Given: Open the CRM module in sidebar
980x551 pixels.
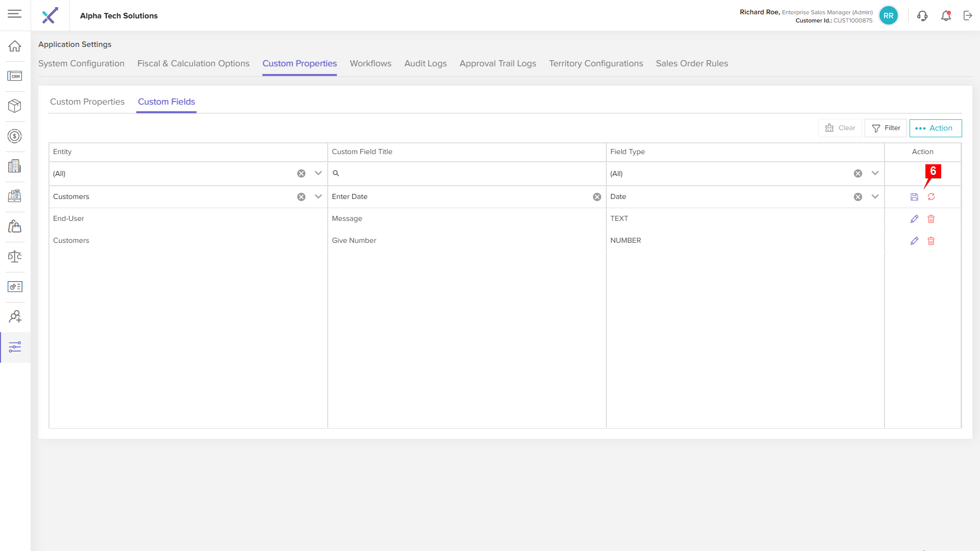Looking at the screenshot, I should (15, 76).
